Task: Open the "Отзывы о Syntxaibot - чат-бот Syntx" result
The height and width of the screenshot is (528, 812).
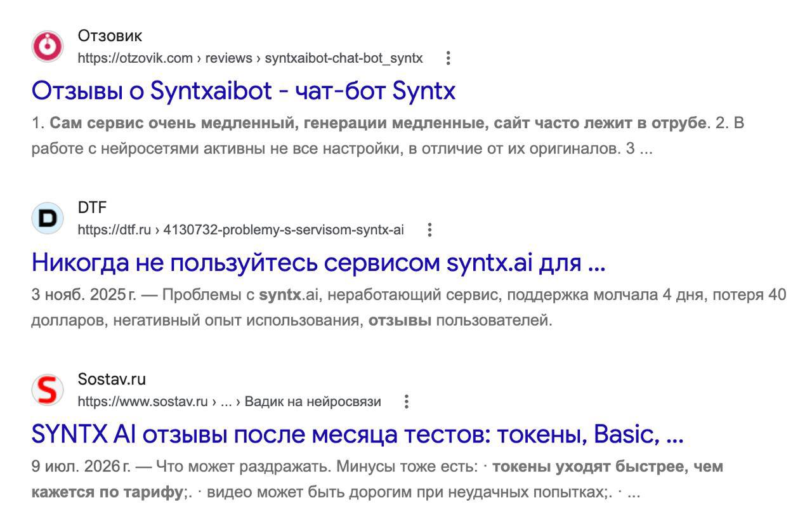Action: pos(244,91)
